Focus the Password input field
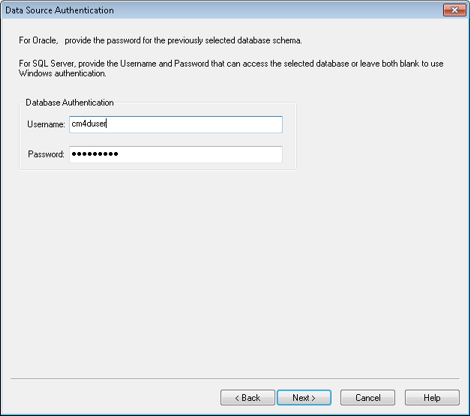 176,154
